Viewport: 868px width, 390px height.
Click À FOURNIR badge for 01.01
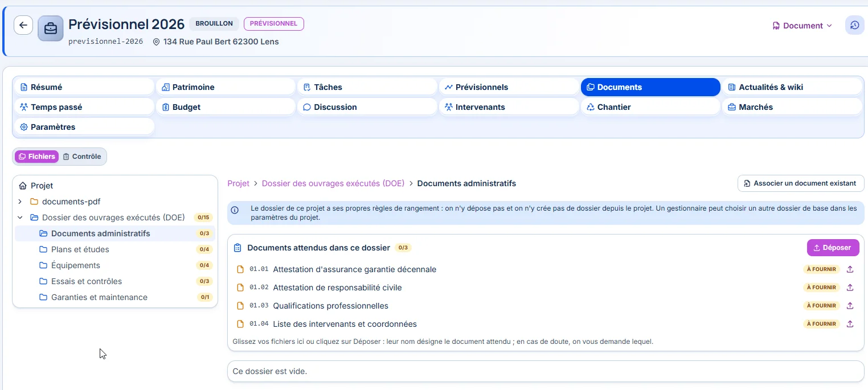click(821, 269)
